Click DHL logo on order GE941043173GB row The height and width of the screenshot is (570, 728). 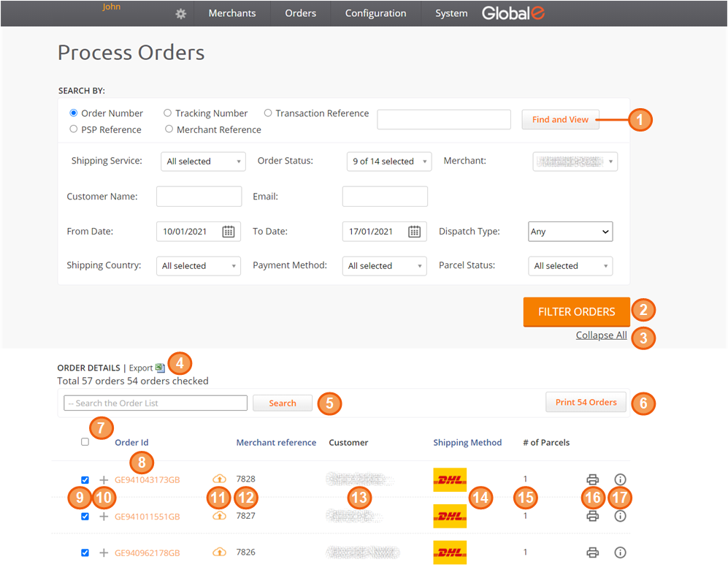coord(450,479)
